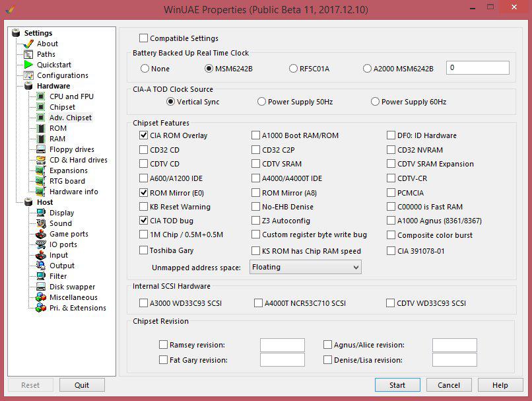This screenshot has width=532, height=401.
Task: Tick Composite color burst checkbox
Action: [x=391, y=235]
